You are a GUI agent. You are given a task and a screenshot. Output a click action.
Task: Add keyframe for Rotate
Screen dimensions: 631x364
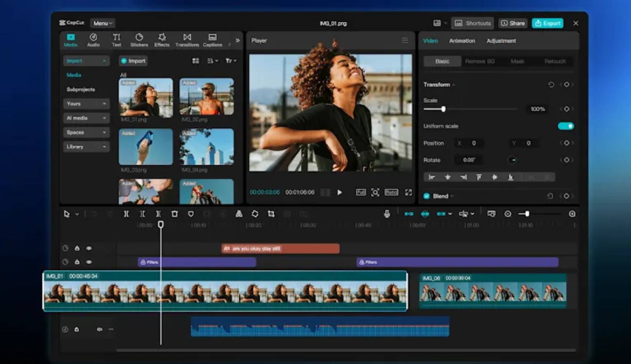(566, 160)
